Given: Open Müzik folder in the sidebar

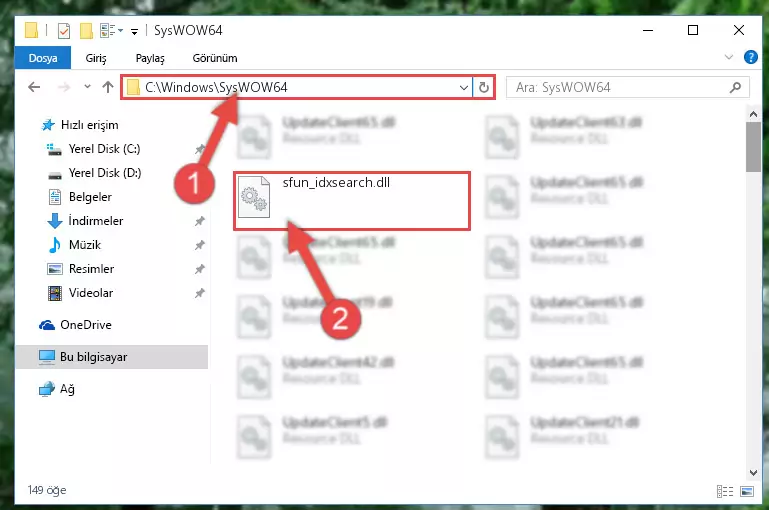Looking at the screenshot, I should [85, 245].
